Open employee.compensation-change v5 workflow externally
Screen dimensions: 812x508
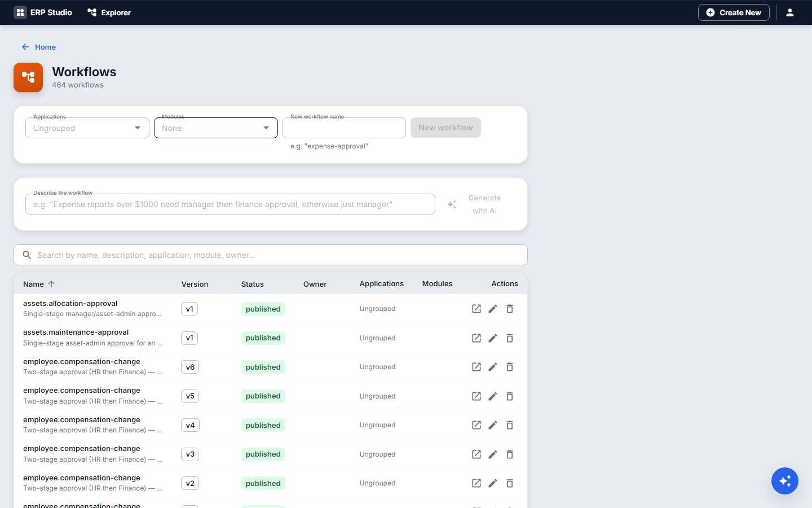476,396
